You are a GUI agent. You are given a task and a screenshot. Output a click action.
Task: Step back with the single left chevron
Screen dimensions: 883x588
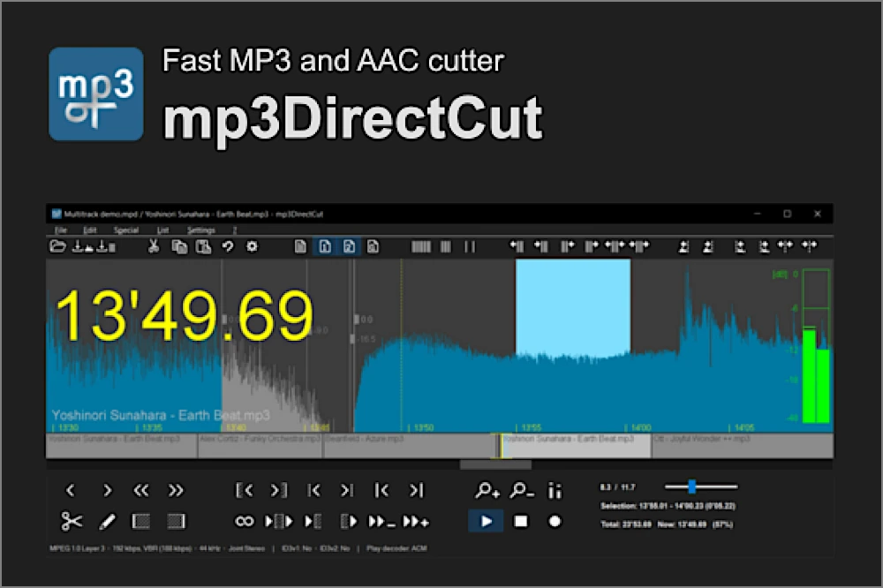click(71, 491)
